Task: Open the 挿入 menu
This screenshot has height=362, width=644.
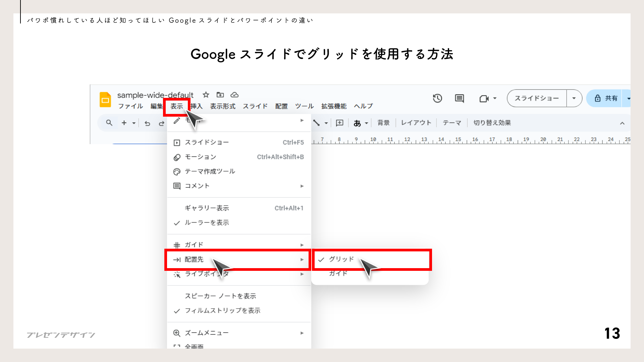Action: pyautogui.click(x=197, y=106)
